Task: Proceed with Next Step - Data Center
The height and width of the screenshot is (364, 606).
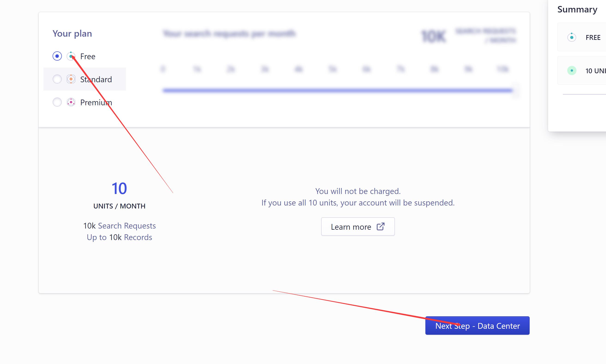Action: pyautogui.click(x=477, y=326)
